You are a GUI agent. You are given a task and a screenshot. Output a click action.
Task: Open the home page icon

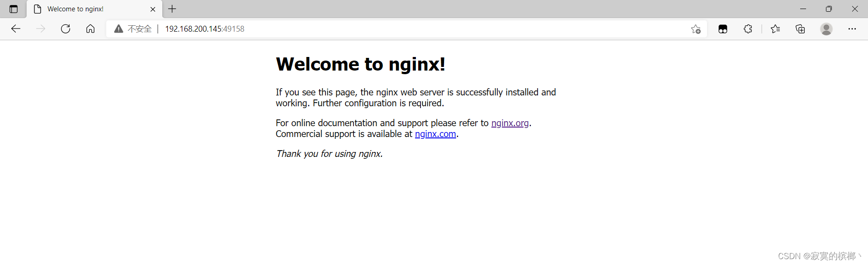coord(90,29)
